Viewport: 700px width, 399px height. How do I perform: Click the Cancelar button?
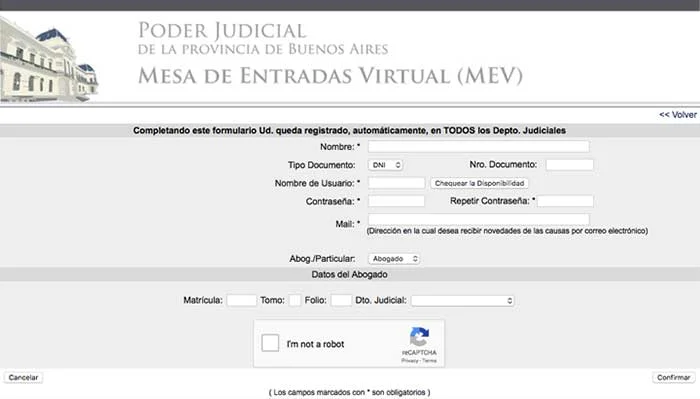pos(23,378)
